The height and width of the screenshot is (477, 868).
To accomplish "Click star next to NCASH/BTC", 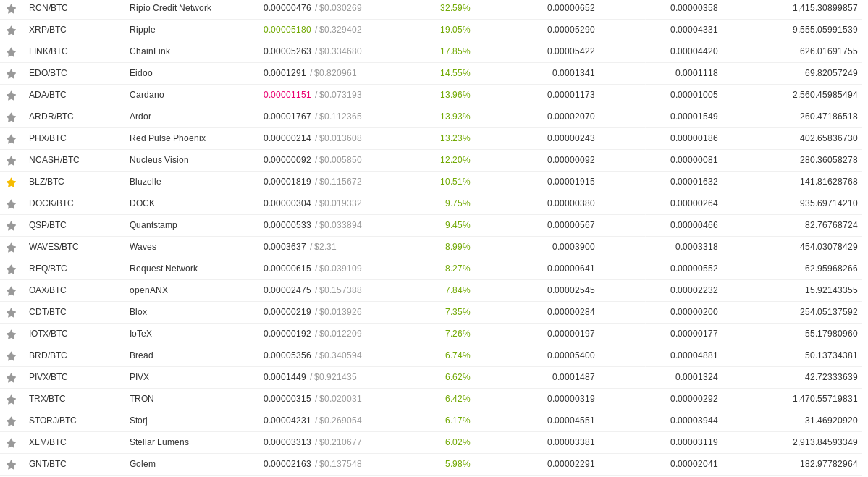I will pyautogui.click(x=11, y=161).
